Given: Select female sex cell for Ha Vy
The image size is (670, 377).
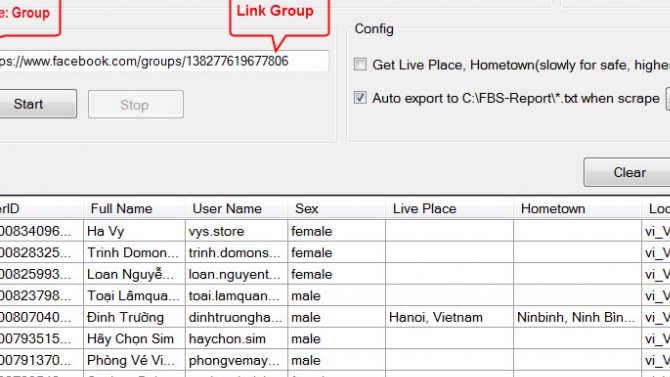Looking at the screenshot, I should (337, 231).
